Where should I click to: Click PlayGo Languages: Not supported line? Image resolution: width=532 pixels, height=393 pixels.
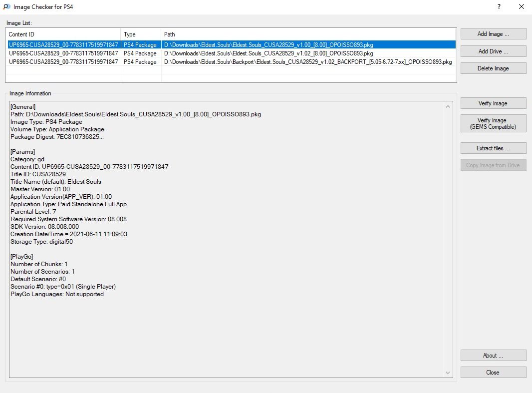point(57,294)
